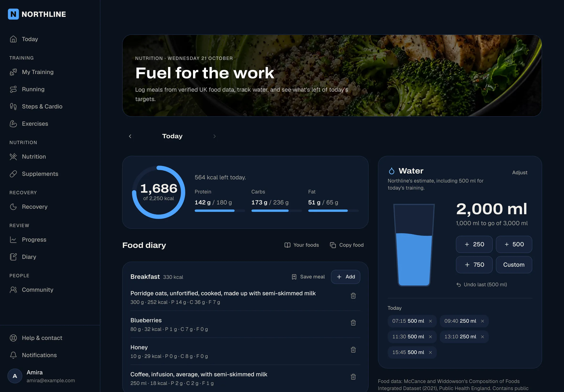Click the Exercises icon in sidebar
Image resolution: width=564 pixels, height=392 pixels.
(13, 124)
